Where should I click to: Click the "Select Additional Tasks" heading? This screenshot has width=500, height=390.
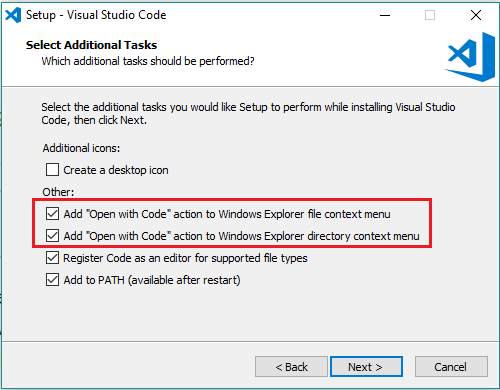pos(91,45)
